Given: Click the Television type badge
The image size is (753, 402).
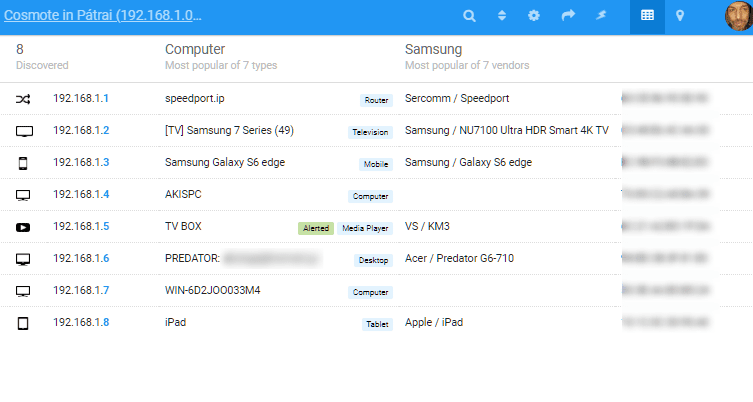Looking at the screenshot, I should point(370,132).
